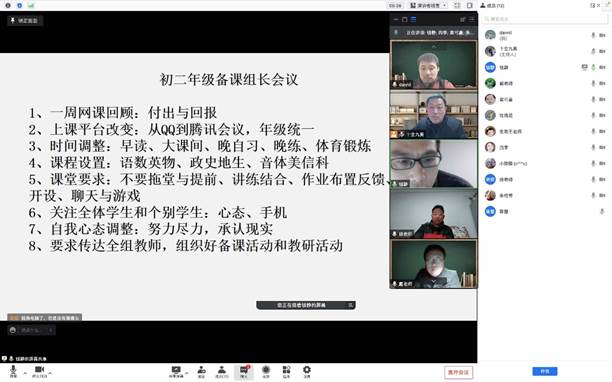Image resolution: width=612 pixels, height=382 pixels.
Task: Open the apps grid icon
Action: [x=286, y=372]
